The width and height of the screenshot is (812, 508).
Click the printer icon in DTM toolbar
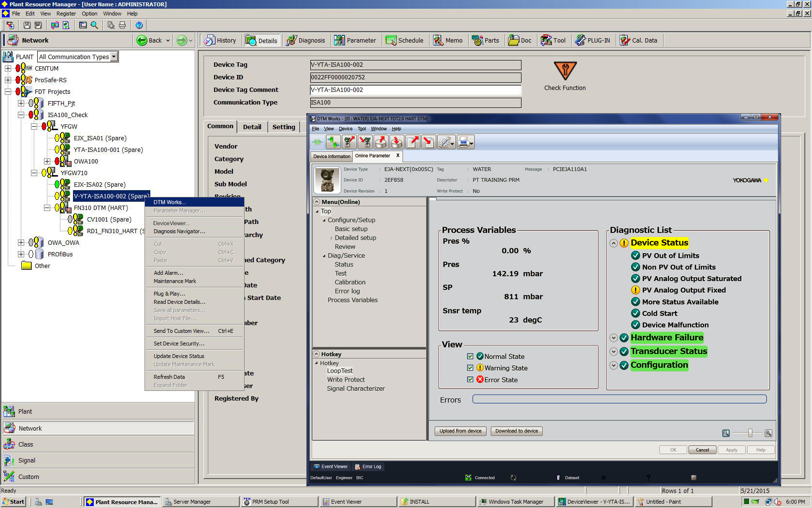(x=464, y=142)
